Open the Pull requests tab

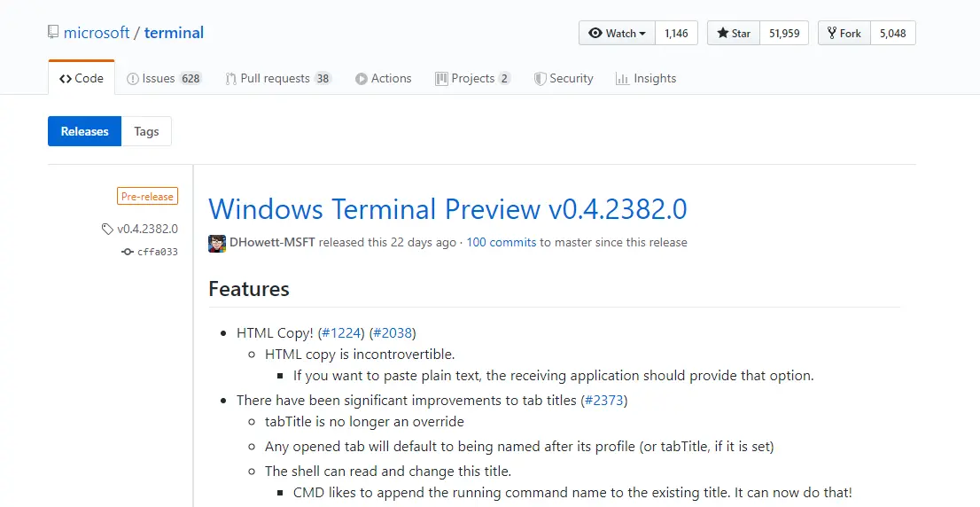(x=278, y=78)
